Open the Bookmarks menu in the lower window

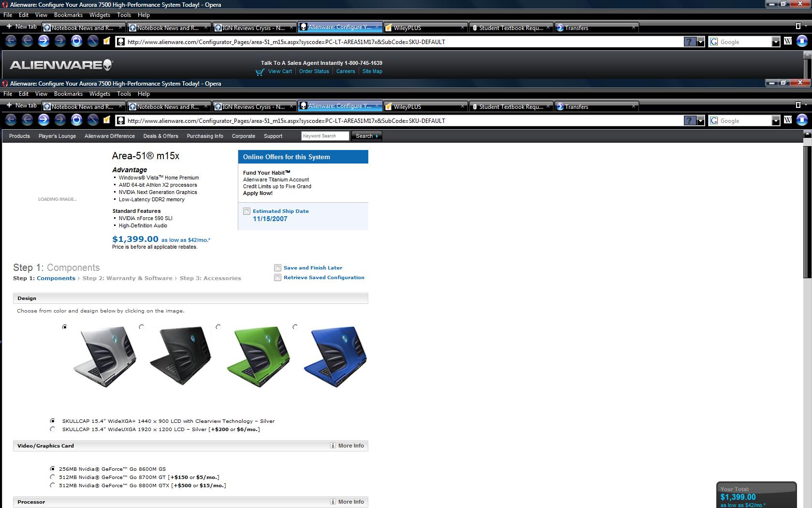coord(68,94)
